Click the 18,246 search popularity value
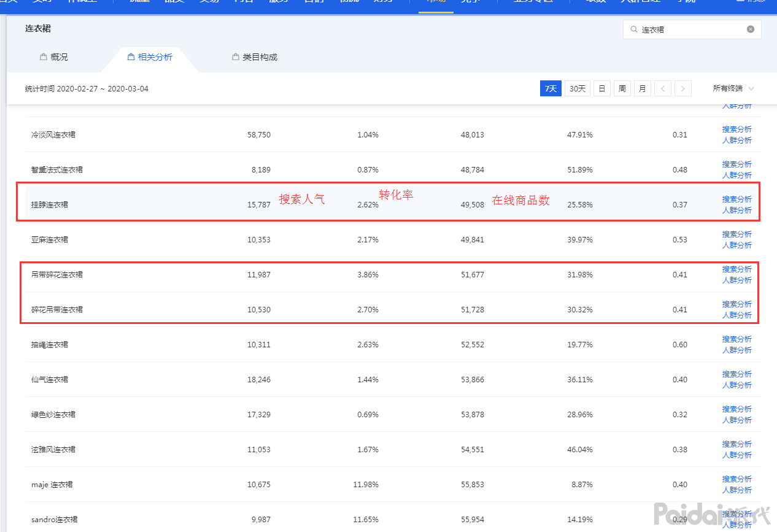This screenshot has width=777, height=532. pyautogui.click(x=259, y=379)
